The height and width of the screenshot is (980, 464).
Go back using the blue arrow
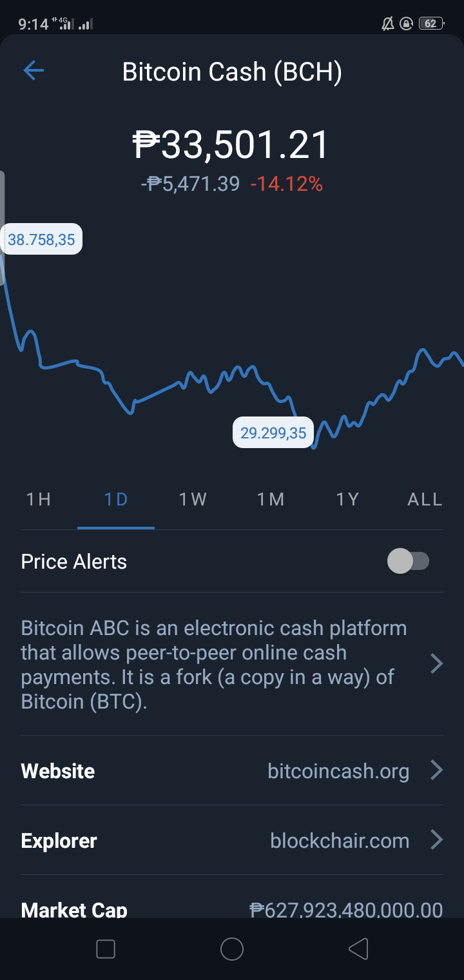[34, 70]
